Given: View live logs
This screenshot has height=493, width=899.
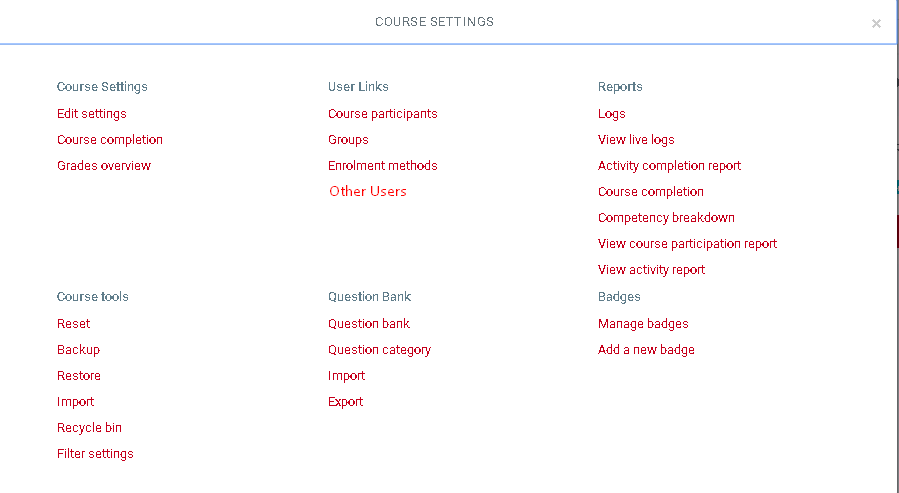Looking at the screenshot, I should coord(636,140).
